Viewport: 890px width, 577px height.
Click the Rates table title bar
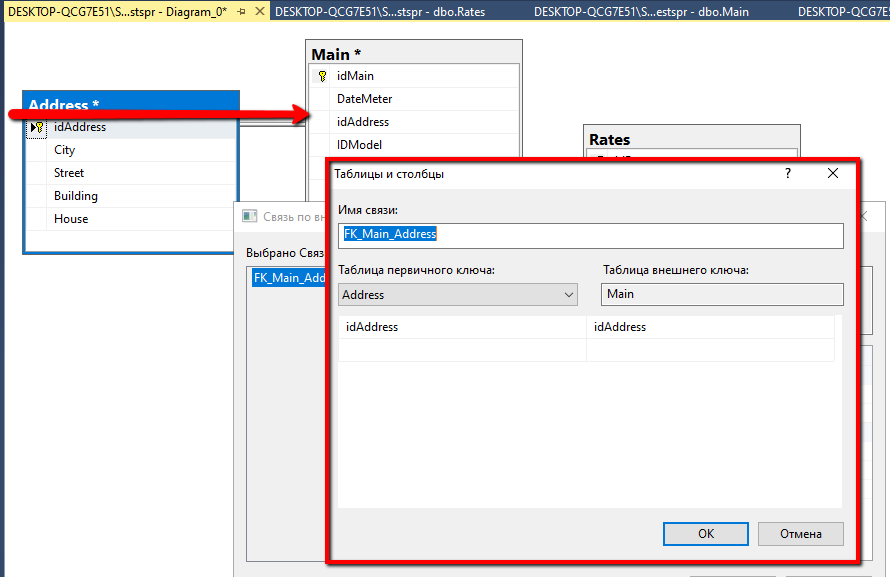[x=690, y=140]
